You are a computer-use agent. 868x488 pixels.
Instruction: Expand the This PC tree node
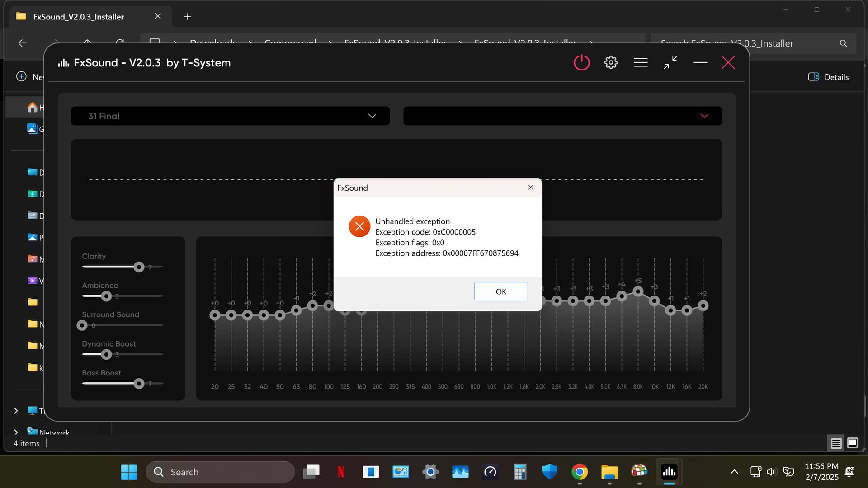point(16,411)
